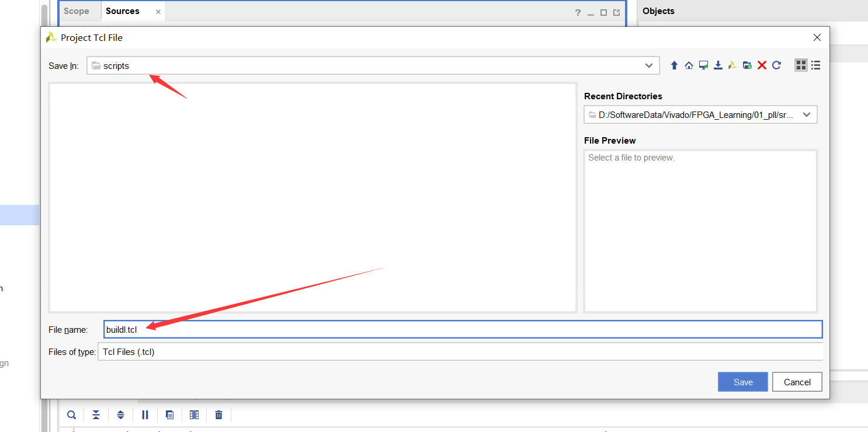Click the desktop directory icon

[703, 65]
